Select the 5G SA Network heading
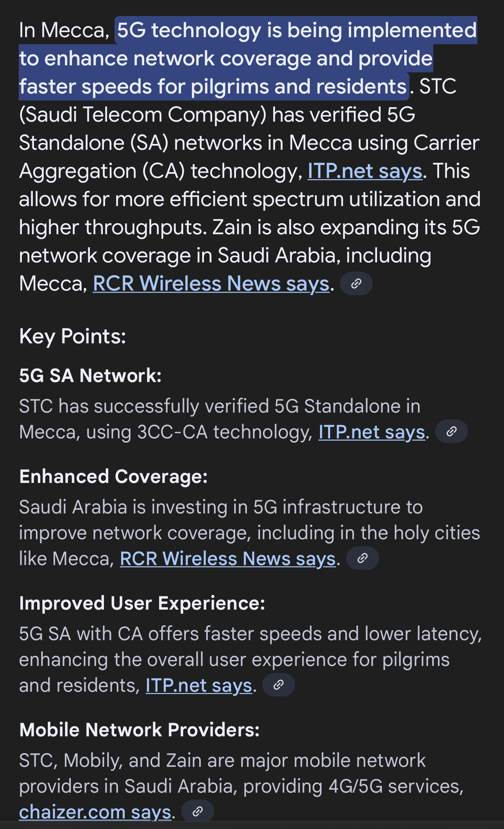Image resolution: width=504 pixels, height=829 pixels. pos(90,376)
